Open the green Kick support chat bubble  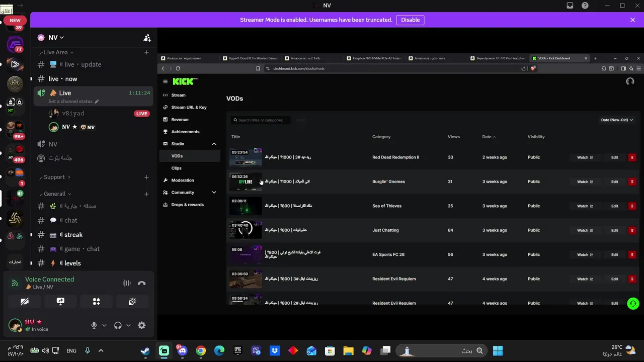tap(633, 303)
